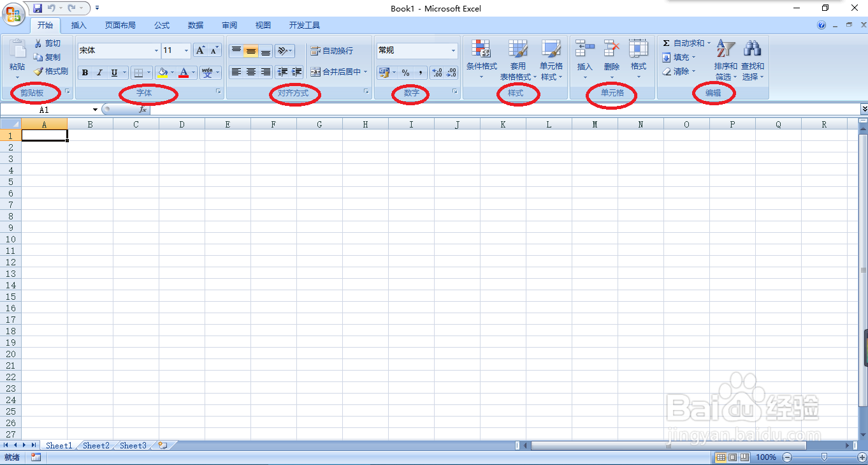Increase decimal places icon
868x465 pixels.
pyautogui.click(x=437, y=73)
